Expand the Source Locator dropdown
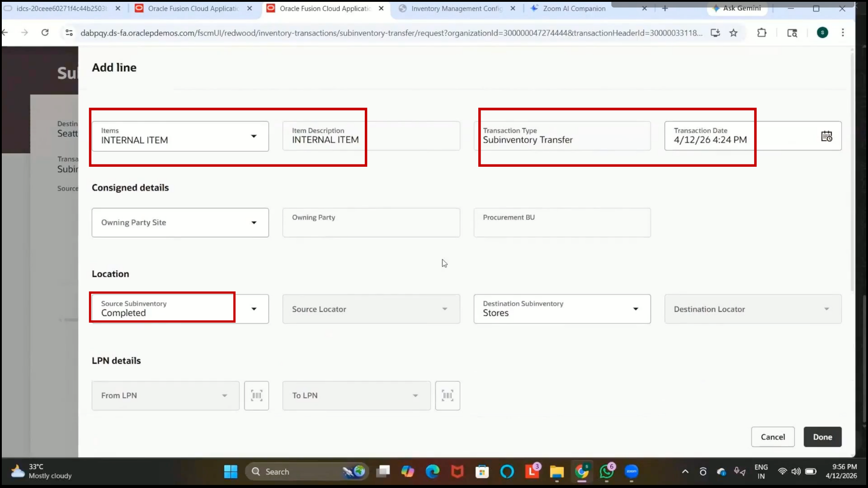This screenshot has height=488, width=868. coord(444,309)
